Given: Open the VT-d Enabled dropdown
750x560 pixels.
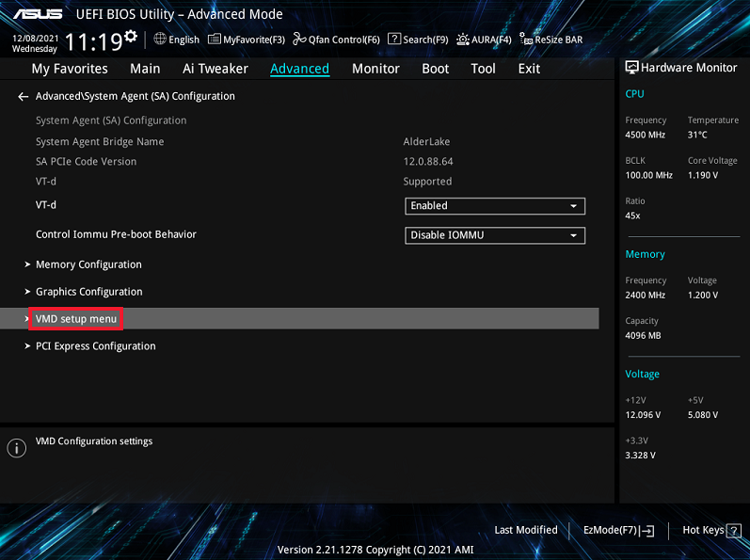Looking at the screenshot, I should (495, 206).
